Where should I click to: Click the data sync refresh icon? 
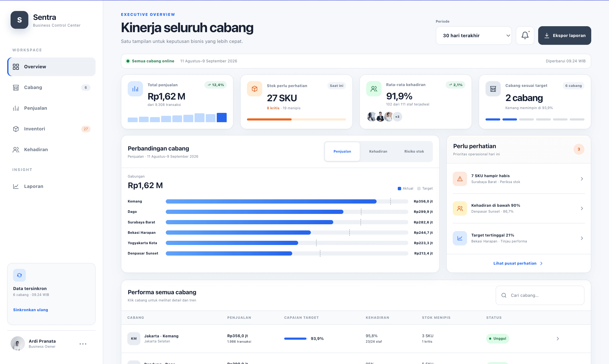19,275
